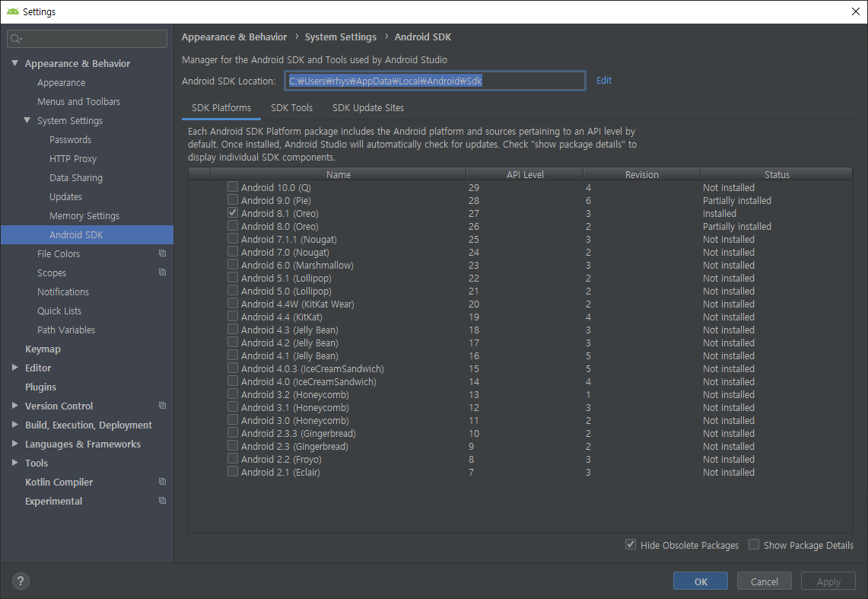
Task: Open Updates settings
Action: tap(66, 196)
